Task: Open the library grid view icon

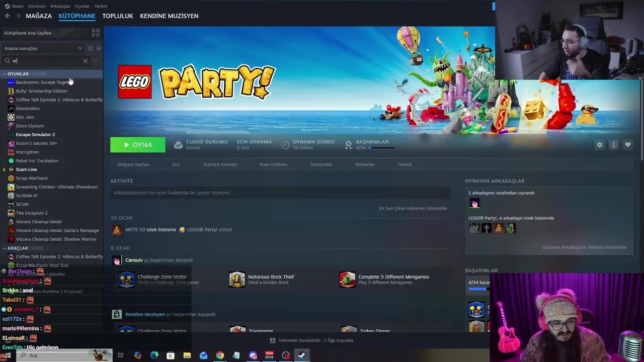Action: (x=96, y=33)
